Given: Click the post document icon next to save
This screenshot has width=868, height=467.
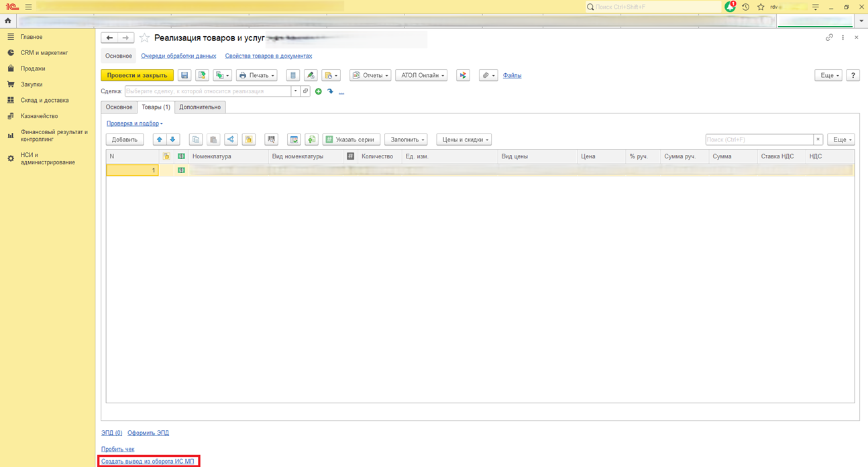Looking at the screenshot, I should [202, 75].
